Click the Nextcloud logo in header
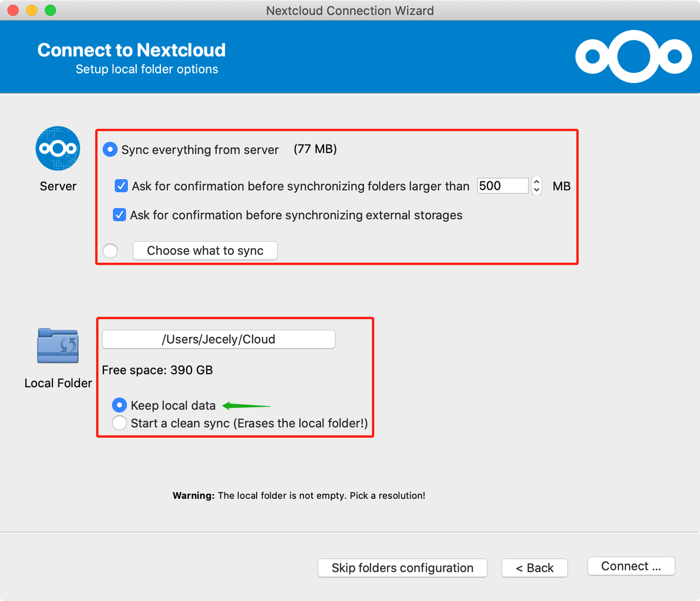The height and width of the screenshot is (601, 700). coord(634,57)
